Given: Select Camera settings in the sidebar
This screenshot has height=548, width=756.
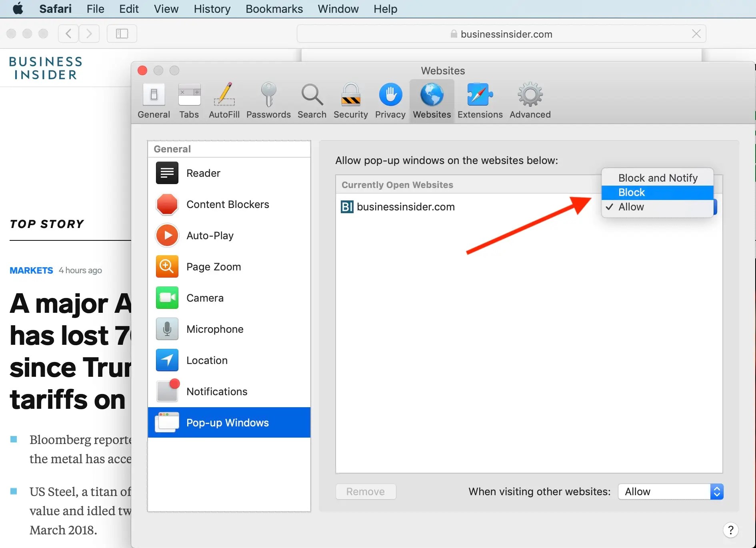Looking at the screenshot, I should click(205, 298).
